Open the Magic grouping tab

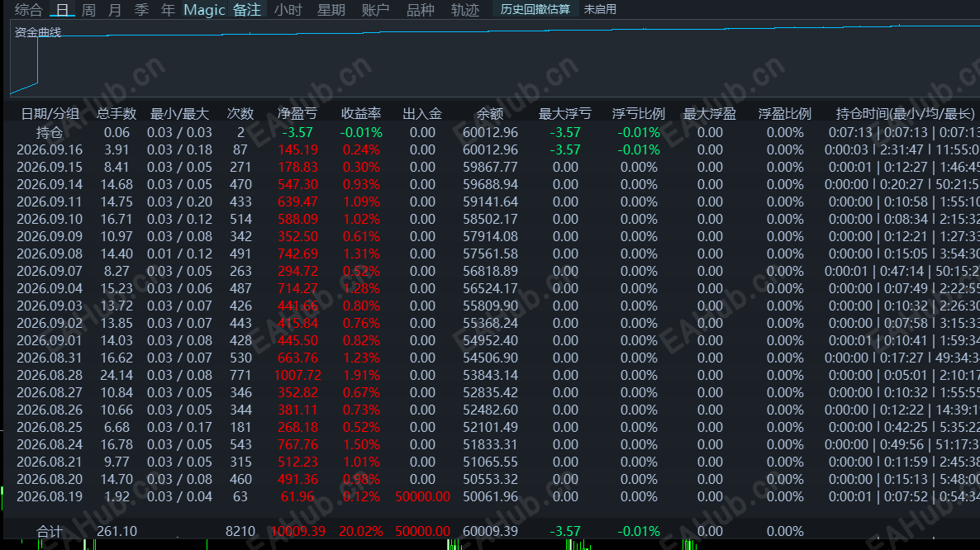click(x=204, y=9)
